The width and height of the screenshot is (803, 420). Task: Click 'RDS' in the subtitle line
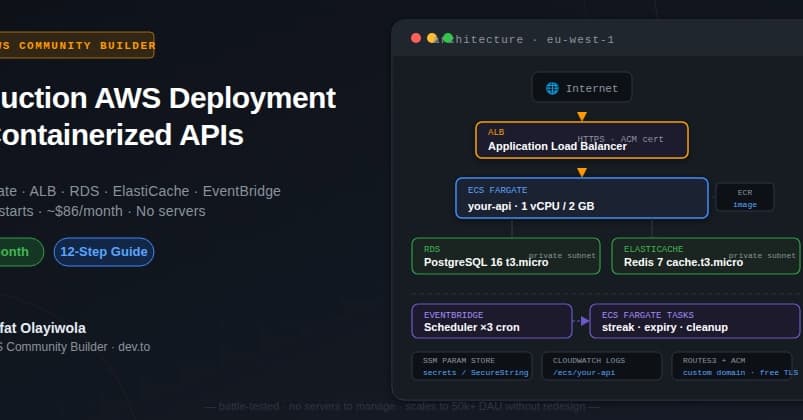[84, 191]
